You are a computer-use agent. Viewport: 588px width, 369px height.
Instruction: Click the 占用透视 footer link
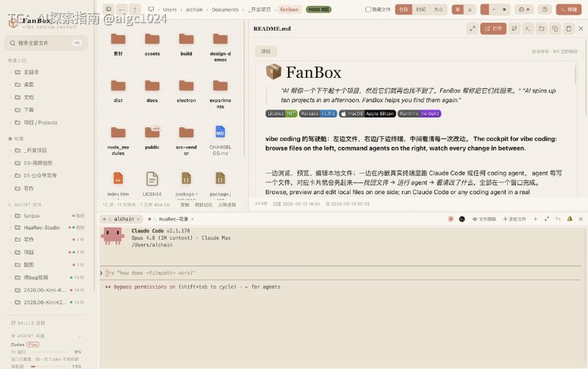227,205
